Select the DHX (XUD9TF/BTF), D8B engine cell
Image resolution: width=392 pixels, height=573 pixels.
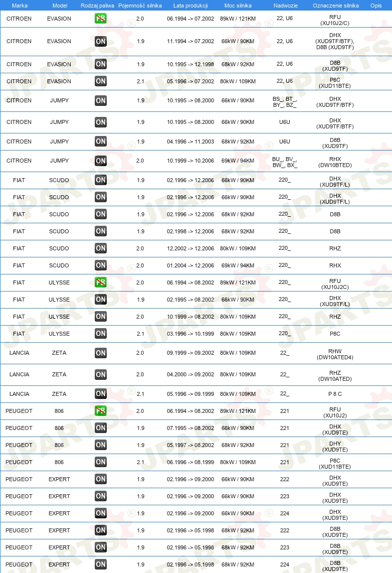[335, 41]
